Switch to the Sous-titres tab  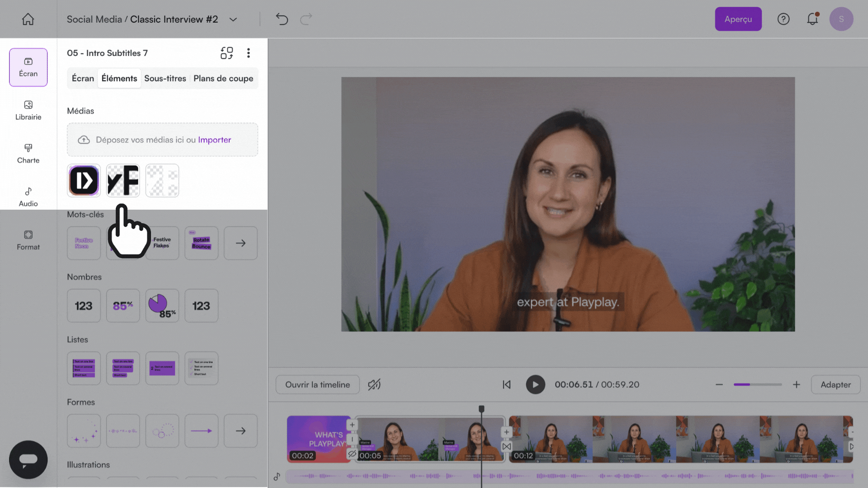(x=165, y=78)
